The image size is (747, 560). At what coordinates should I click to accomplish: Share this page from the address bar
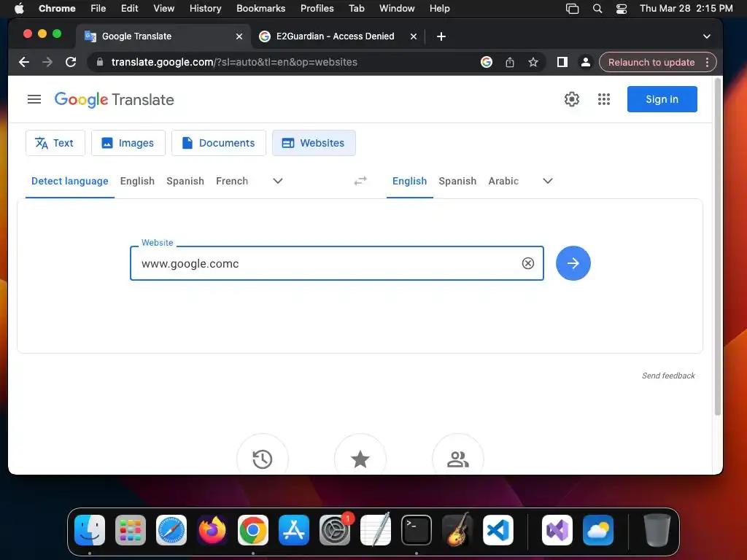click(510, 62)
